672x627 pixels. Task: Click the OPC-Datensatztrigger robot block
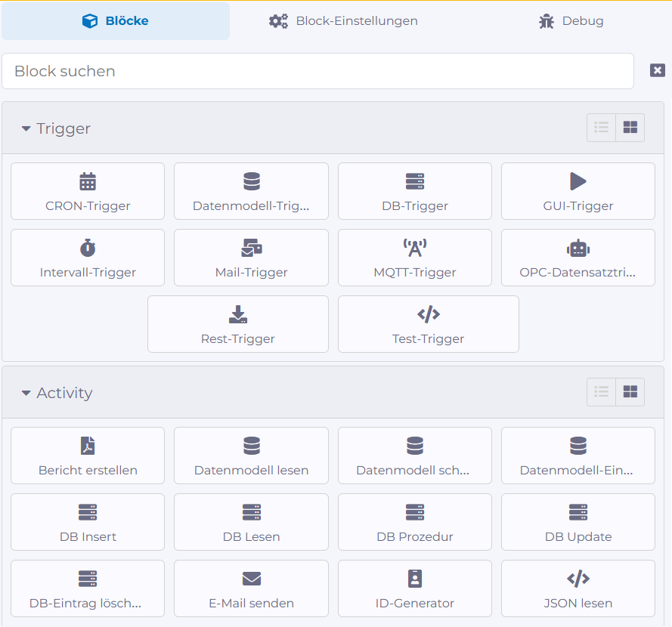578,258
